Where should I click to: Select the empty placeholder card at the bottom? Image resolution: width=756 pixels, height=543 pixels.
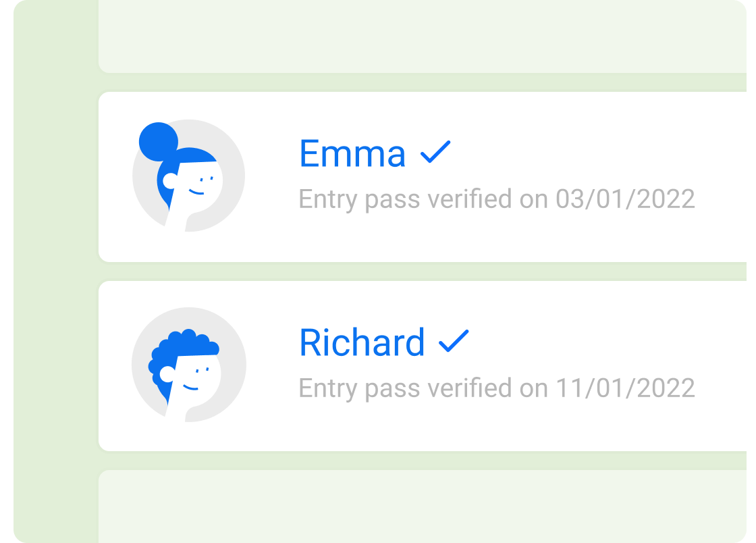pos(422,507)
